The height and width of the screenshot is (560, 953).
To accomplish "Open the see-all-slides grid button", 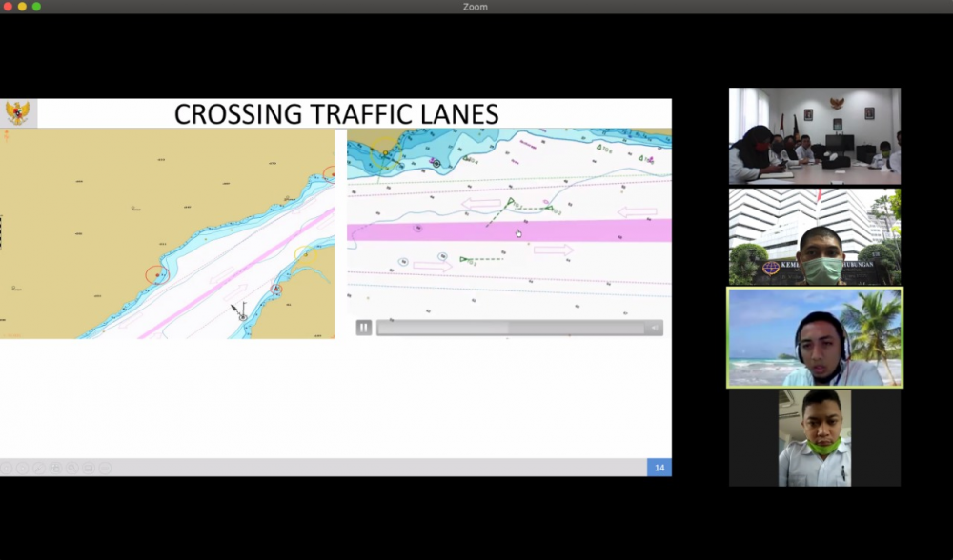I will [x=55, y=469].
